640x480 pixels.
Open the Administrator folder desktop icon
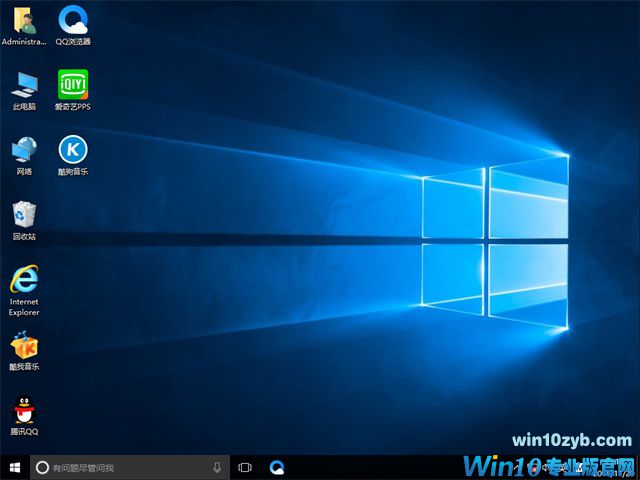[24, 25]
